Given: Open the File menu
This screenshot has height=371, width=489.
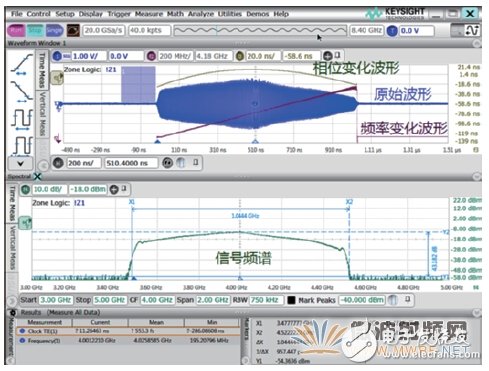Looking at the screenshot, I should 16,14.
